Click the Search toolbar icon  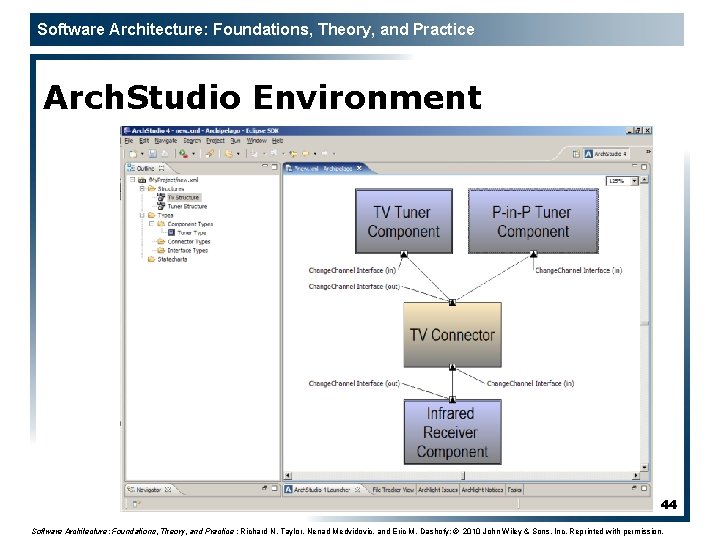pyautogui.click(x=229, y=154)
